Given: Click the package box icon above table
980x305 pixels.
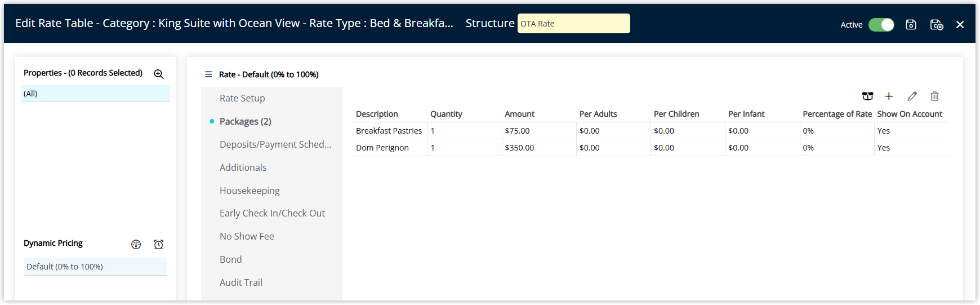Looking at the screenshot, I should [x=867, y=96].
